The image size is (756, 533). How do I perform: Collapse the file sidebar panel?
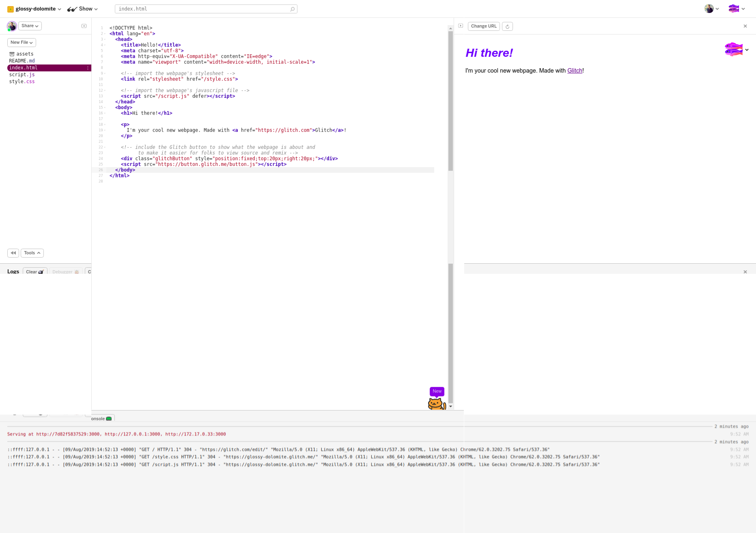[x=84, y=26]
